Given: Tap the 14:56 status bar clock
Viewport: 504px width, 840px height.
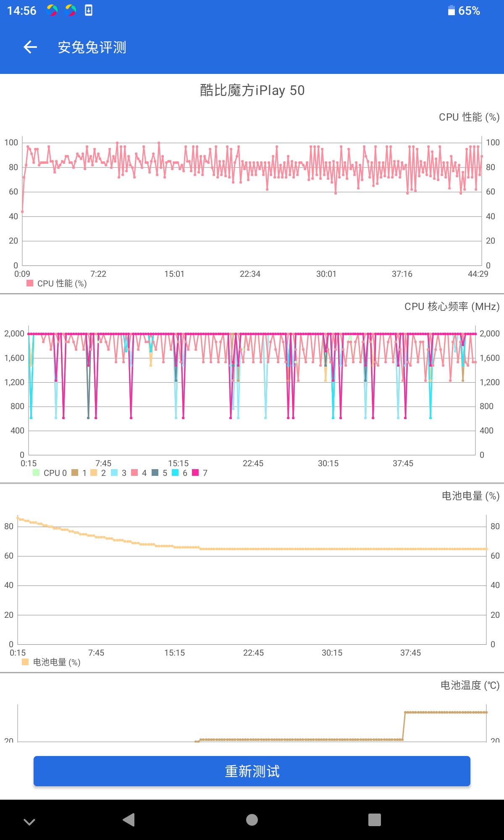Looking at the screenshot, I should (x=22, y=11).
